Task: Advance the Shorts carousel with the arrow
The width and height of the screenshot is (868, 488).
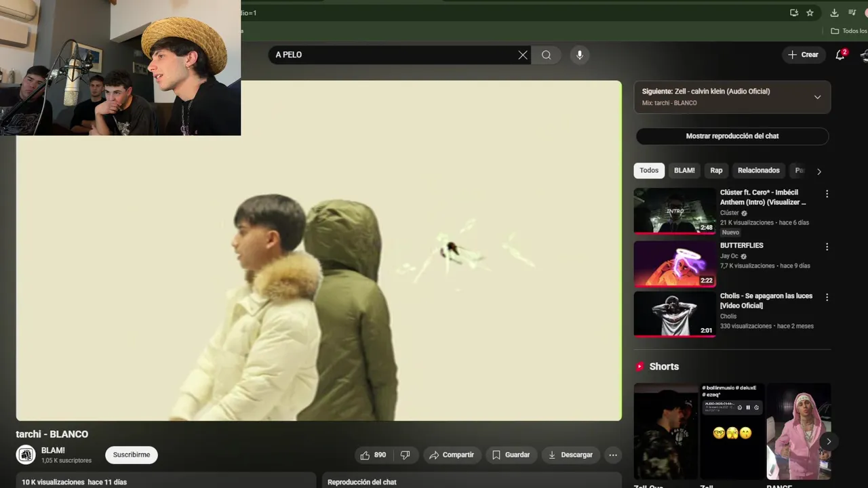Action: click(x=828, y=441)
